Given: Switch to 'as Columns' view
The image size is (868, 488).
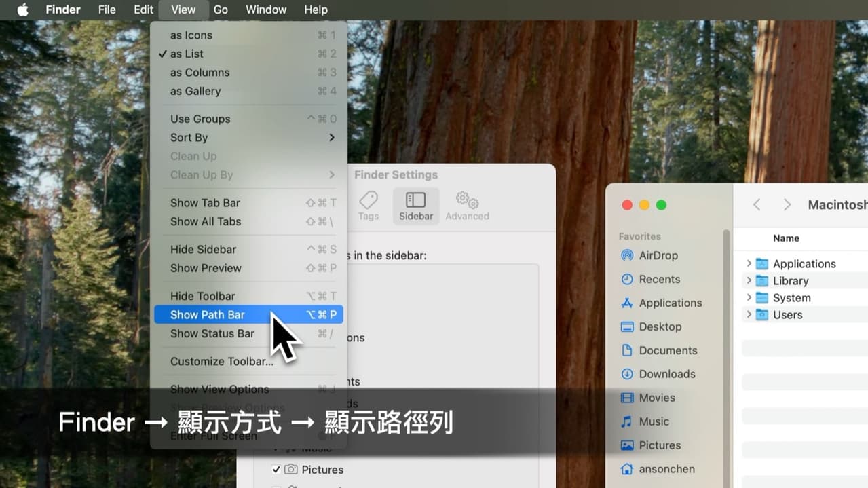Looking at the screenshot, I should [x=249, y=73].
